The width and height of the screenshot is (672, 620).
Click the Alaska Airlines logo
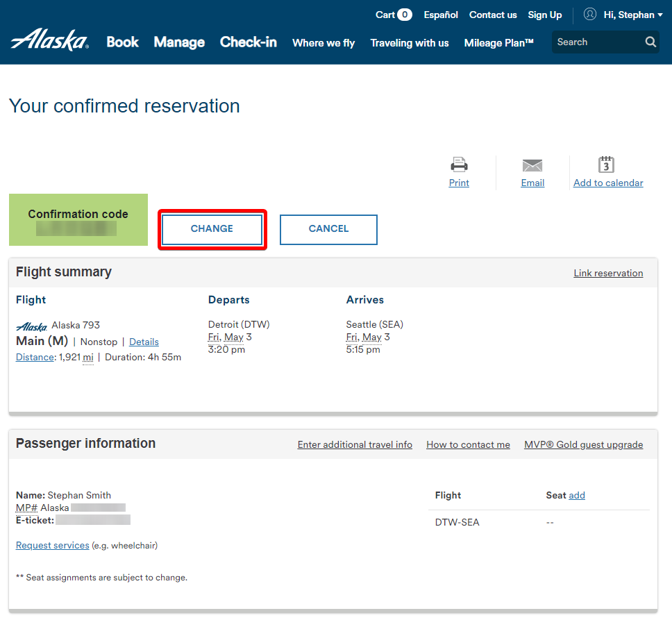click(50, 40)
